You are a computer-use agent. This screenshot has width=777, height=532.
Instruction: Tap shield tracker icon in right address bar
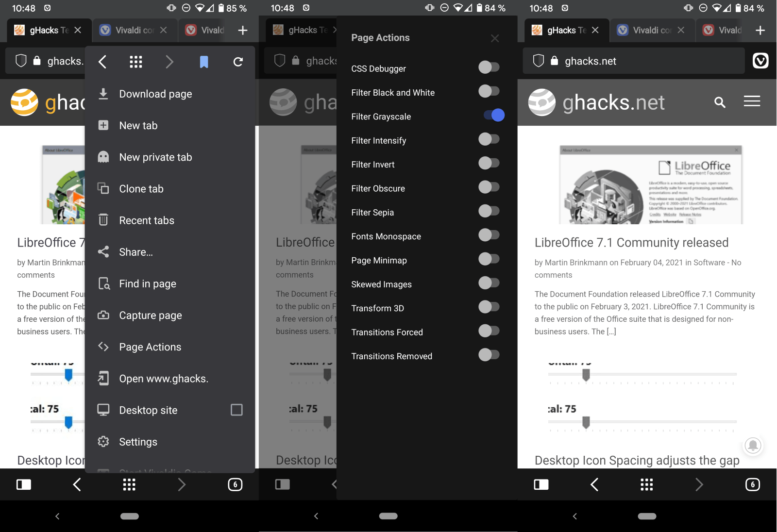click(539, 61)
